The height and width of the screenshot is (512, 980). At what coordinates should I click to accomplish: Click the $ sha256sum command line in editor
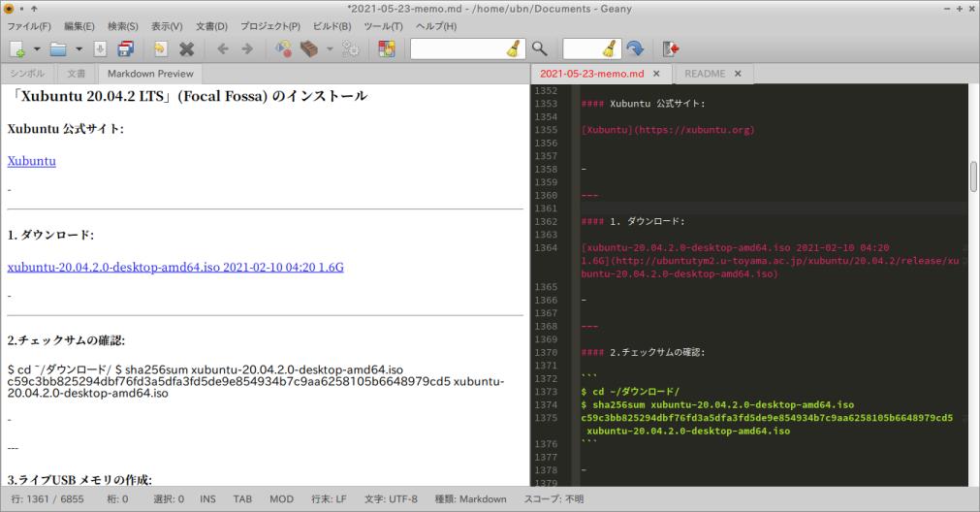(717, 404)
